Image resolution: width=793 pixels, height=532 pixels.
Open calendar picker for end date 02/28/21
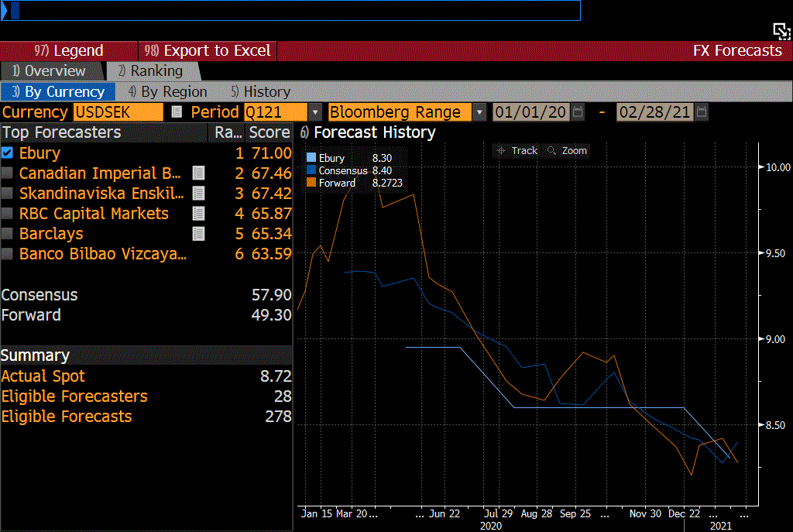pyautogui.click(x=702, y=112)
